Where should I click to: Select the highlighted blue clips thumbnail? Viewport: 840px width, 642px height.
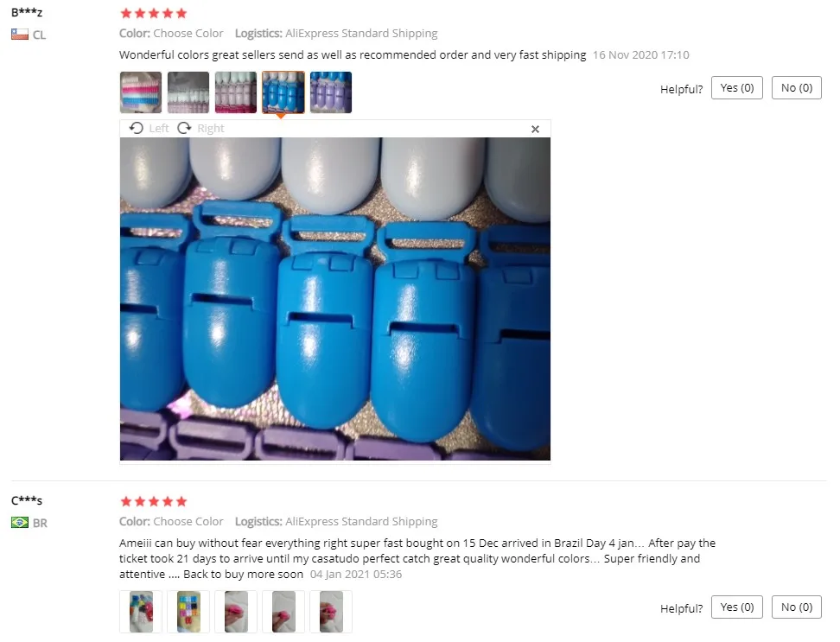[283, 92]
